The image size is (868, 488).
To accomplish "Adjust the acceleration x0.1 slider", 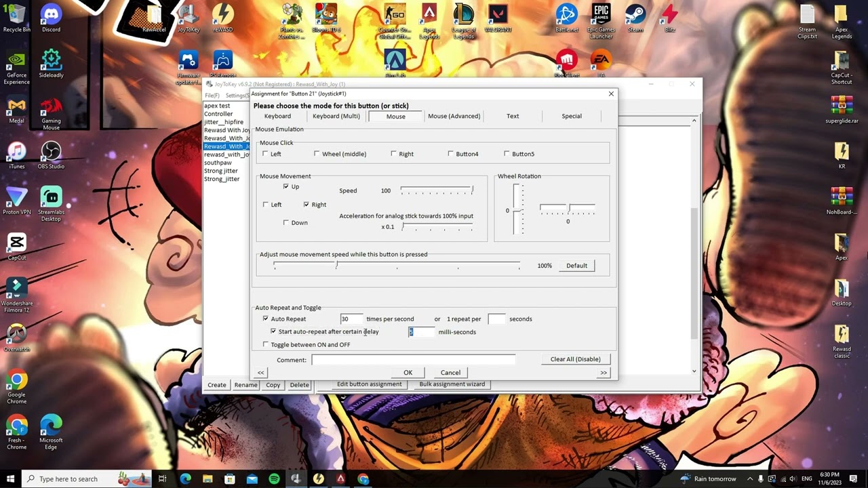I will coord(437,227).
